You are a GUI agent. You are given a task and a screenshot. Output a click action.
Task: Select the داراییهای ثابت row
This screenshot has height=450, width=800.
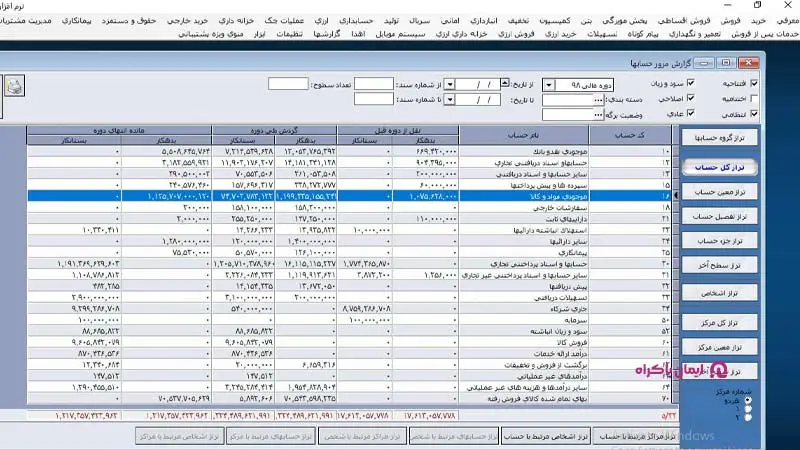pos(349,219)
